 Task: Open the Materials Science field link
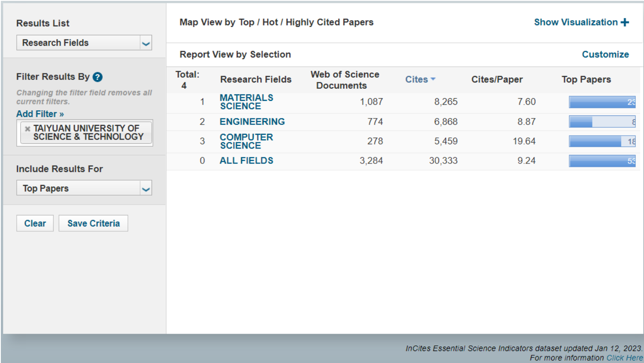(246, 102)
